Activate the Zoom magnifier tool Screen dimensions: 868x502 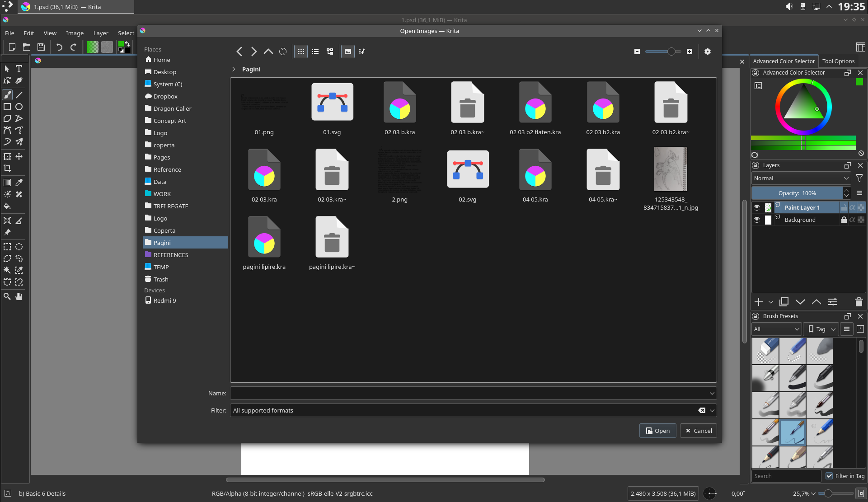click(7, 296)
